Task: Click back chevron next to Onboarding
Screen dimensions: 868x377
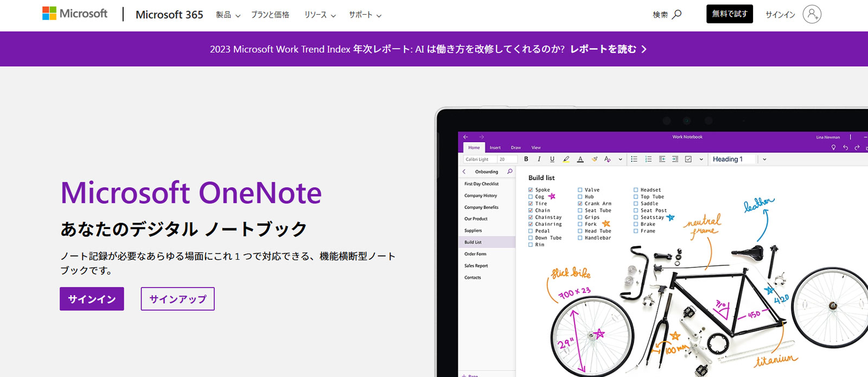Action: 464,171
